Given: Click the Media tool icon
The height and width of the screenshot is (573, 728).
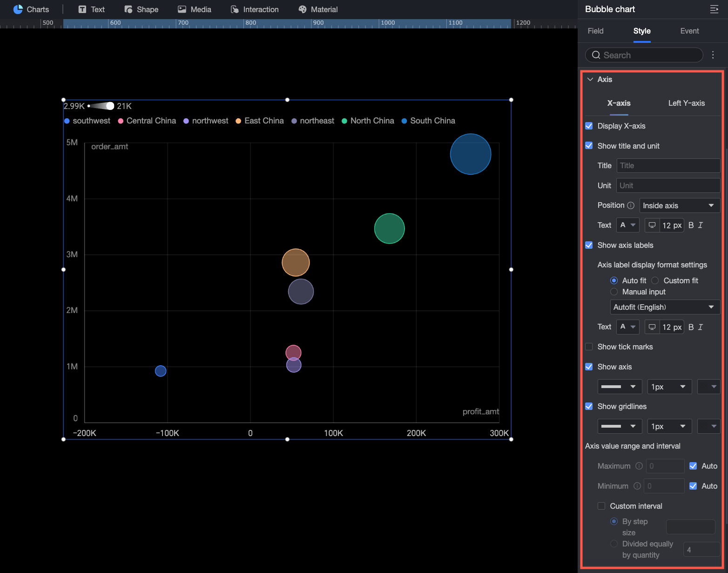Looking at the screenshot, I should [x=182, y=9].
